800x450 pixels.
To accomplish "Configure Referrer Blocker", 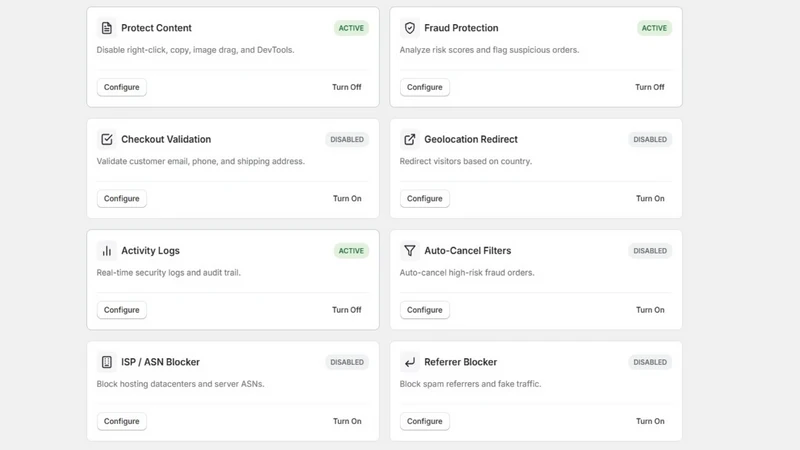I will pos(424,421).
